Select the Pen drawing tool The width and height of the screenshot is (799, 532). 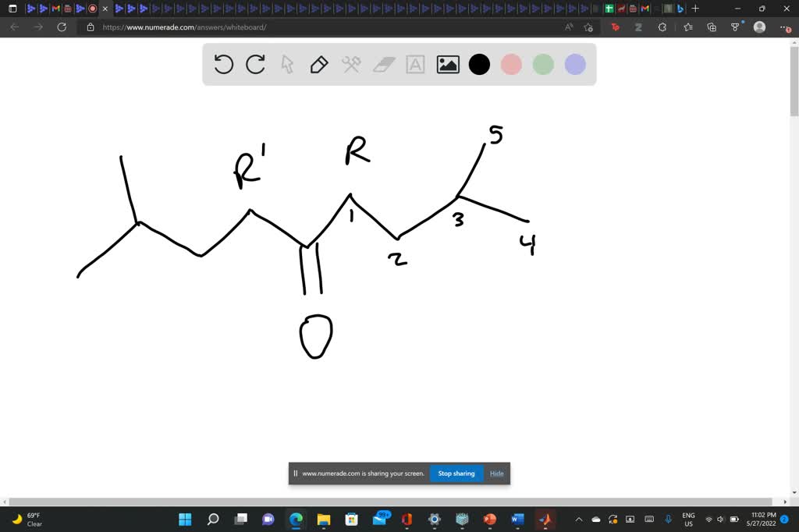tap(319, 65)
